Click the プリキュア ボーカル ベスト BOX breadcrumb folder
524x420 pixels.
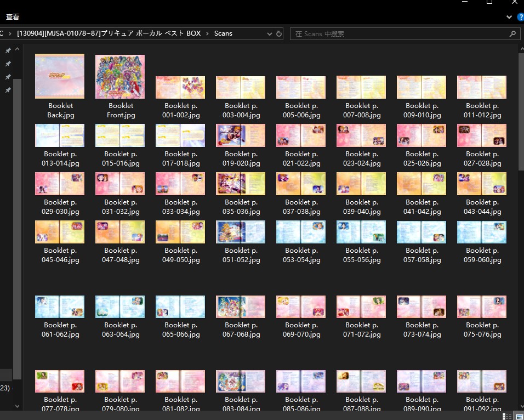tap(109, 33)
